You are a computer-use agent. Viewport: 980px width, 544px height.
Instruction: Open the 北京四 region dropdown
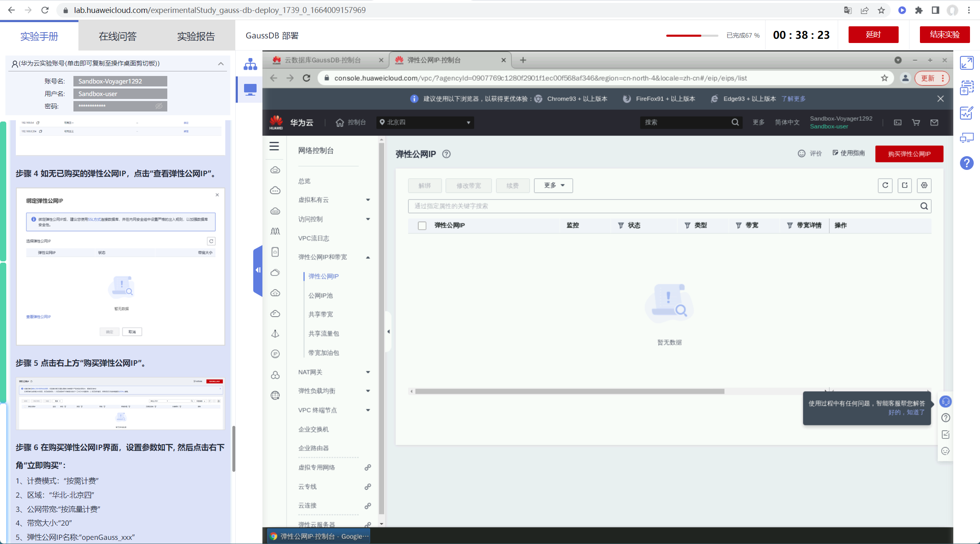click(425, 122)
